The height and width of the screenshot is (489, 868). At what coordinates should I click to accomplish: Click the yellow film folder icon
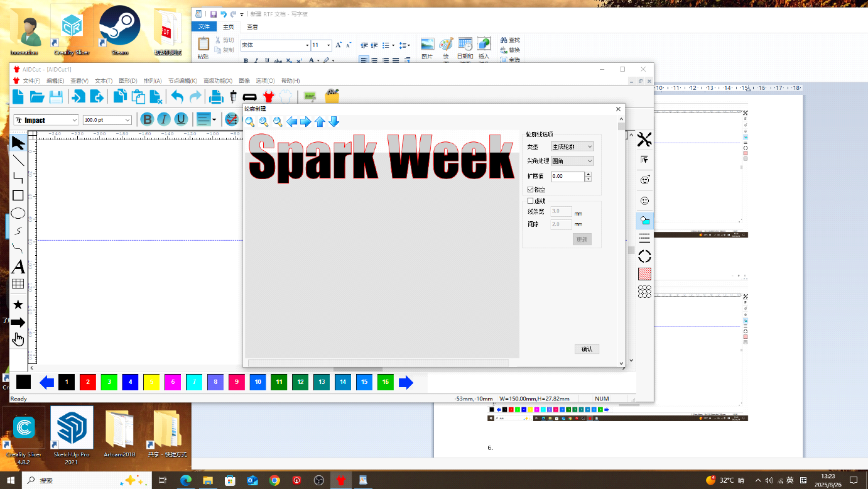[x=332, y=96]
